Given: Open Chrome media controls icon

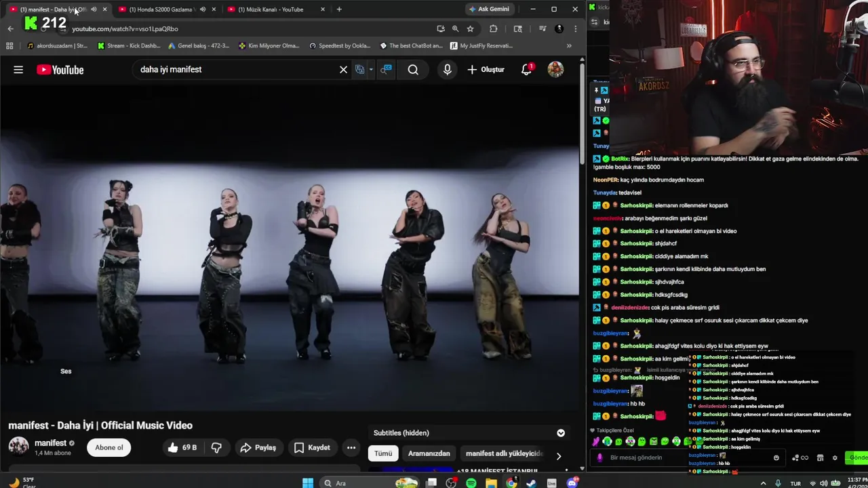Looking at the screenshot, I should 542,29.
